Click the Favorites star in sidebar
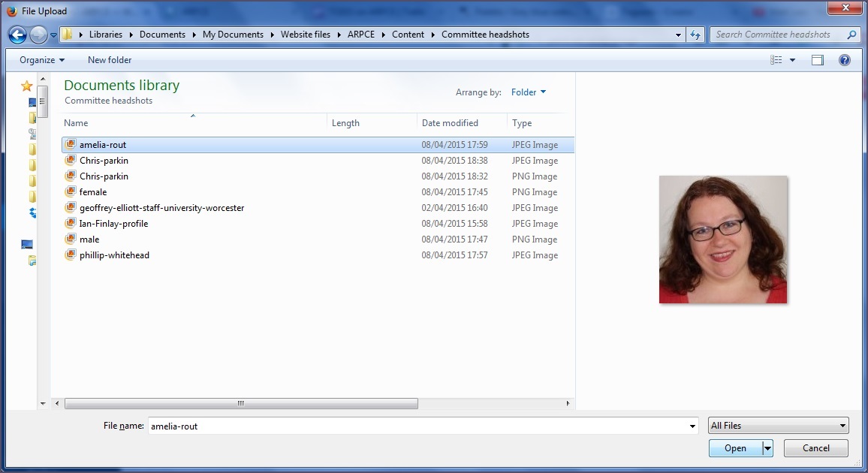Image resolution: width=868 pixels, height=473 pixels. (27, 86)
